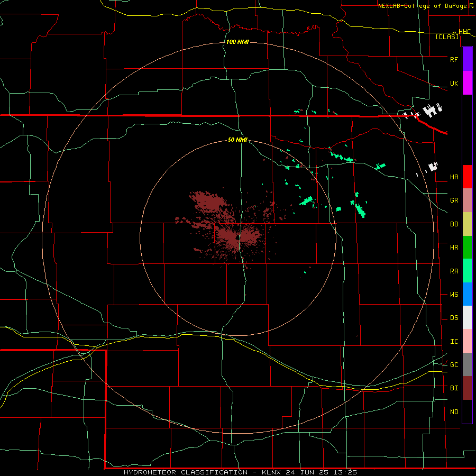Click the 'WS' legend label
The image size is (476, 476).
point(454,295)
